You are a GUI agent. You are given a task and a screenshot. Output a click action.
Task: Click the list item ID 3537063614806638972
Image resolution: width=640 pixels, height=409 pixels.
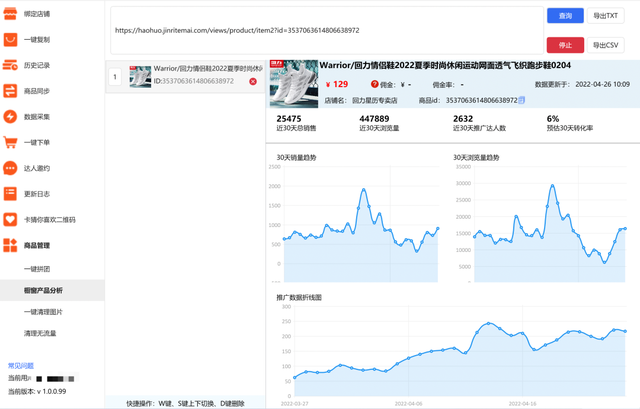193,81
